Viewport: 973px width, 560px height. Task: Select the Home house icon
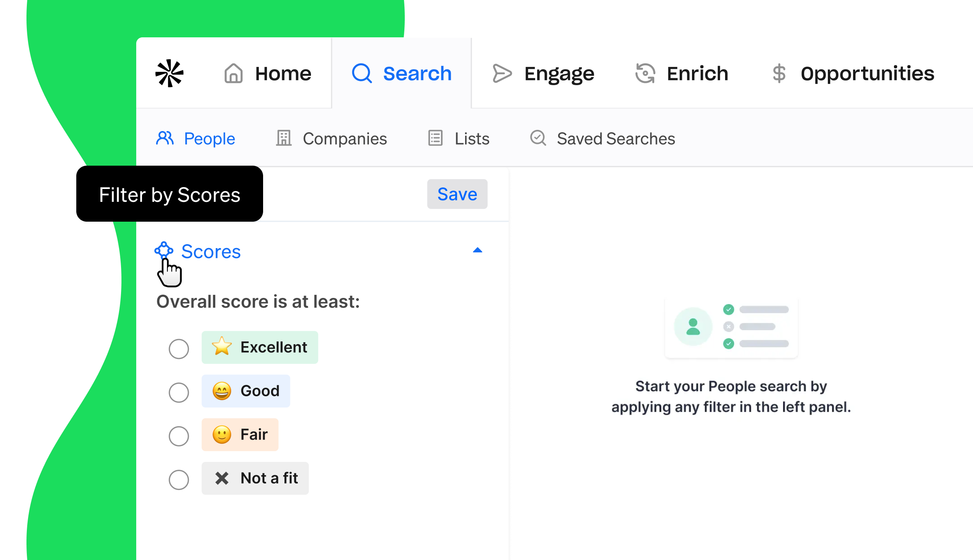[x=233, y=73]
